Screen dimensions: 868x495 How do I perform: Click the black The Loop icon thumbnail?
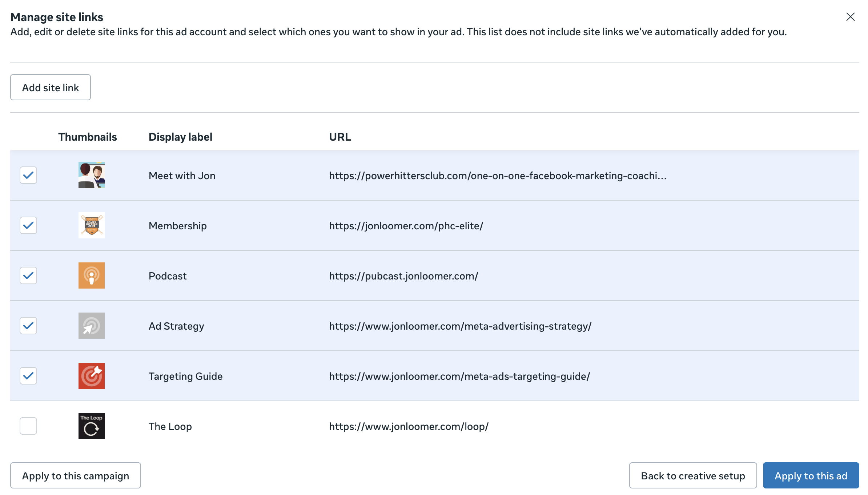91,426
